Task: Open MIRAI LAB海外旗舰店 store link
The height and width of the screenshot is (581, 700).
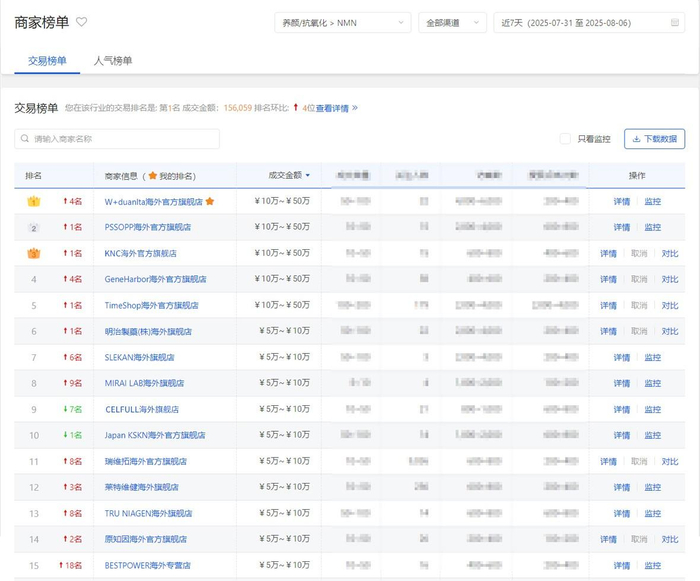Action: (x=144, y=383)
